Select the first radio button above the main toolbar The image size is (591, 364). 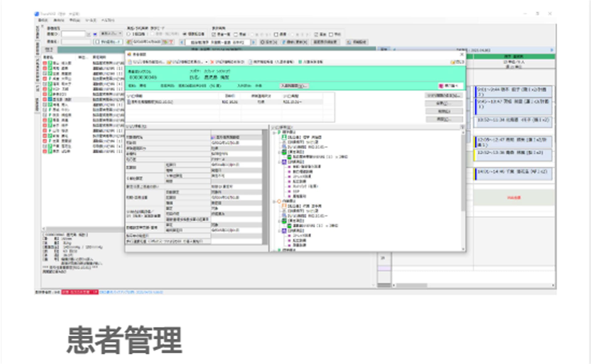129,34
